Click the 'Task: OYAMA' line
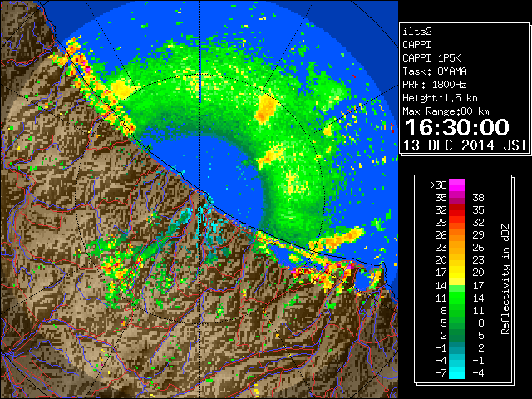The height and width of the screenshot is (399, 532). click(435, 71)
